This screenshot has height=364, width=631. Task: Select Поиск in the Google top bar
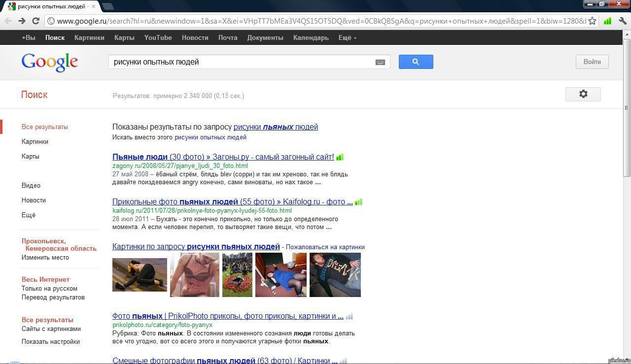[55, 37]
